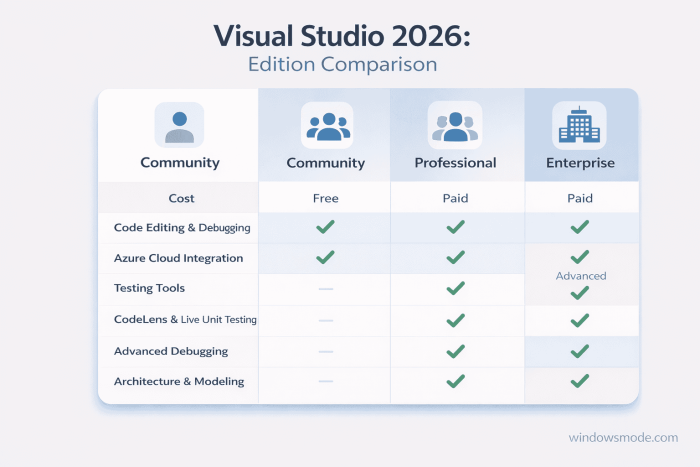Image resolution: width=700 pixels, height=467 pixels.
Task: Click Professional checkmark in Advanced Debugging row
Action: [455, 351]
